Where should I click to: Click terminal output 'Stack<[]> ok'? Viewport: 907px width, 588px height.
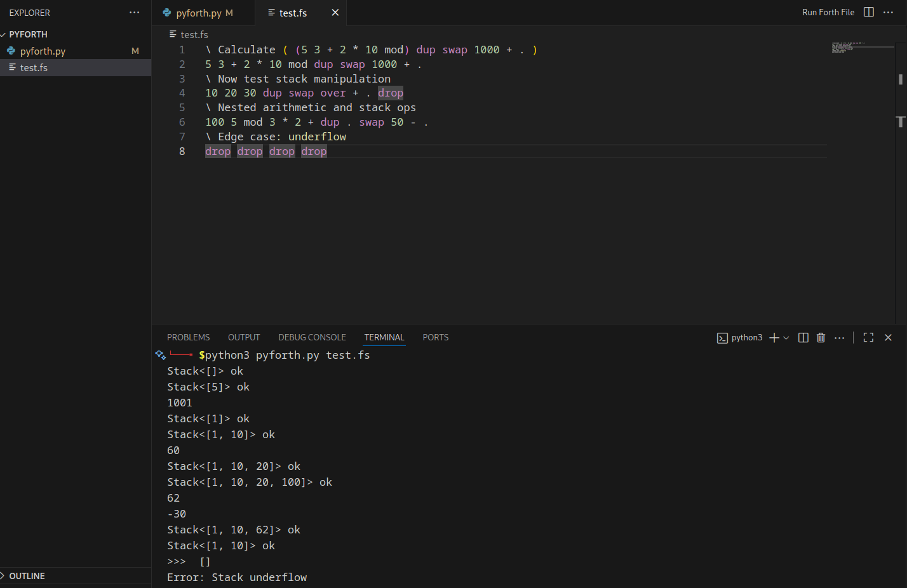(x=205, y=371)
